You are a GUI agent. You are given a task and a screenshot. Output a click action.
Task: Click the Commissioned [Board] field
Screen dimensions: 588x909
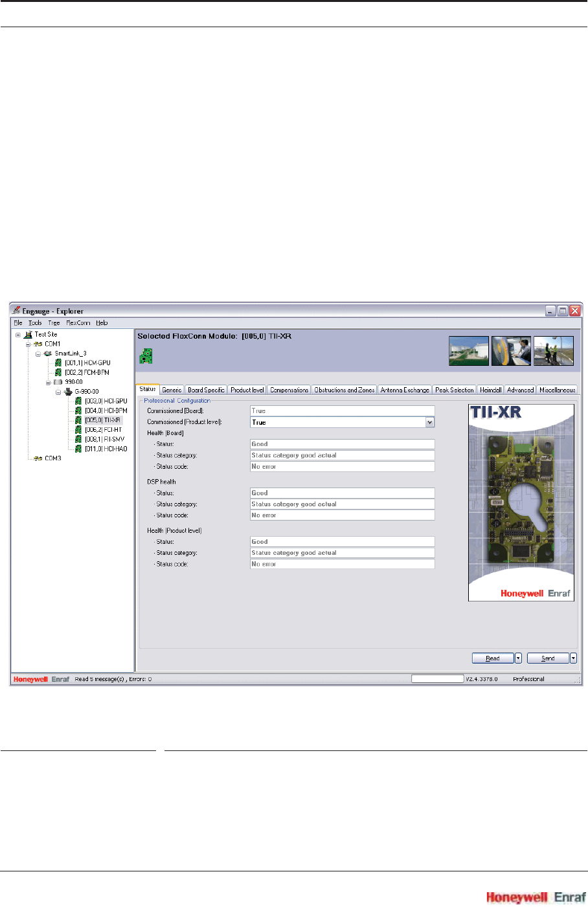pos(343,410)
